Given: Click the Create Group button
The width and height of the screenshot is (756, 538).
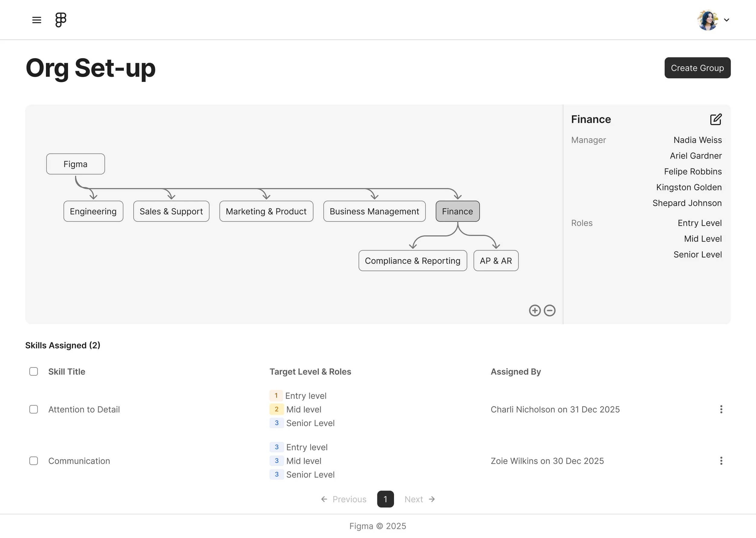Looking at the screenshot, I should 697,68.
